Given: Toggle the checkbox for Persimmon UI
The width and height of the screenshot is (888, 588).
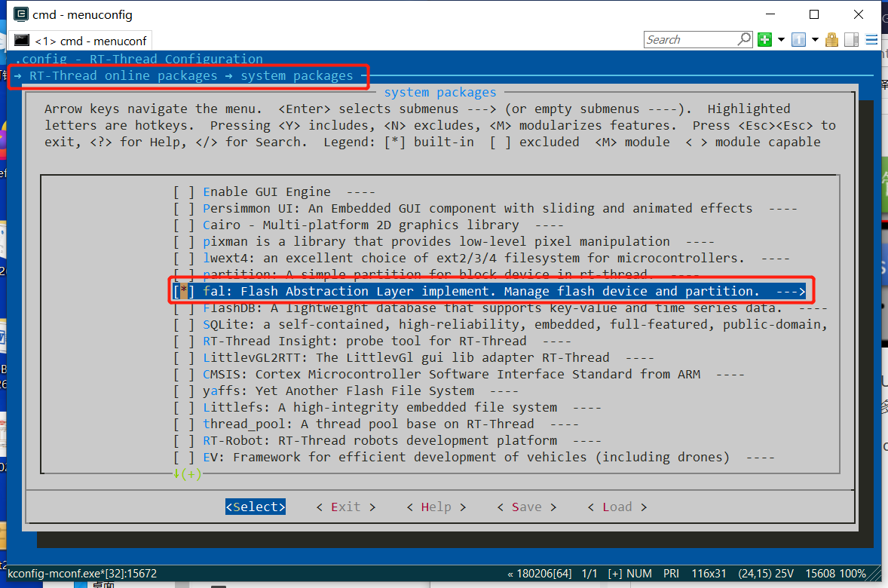Looking at the screenshot, I should [x=184, y=209].
